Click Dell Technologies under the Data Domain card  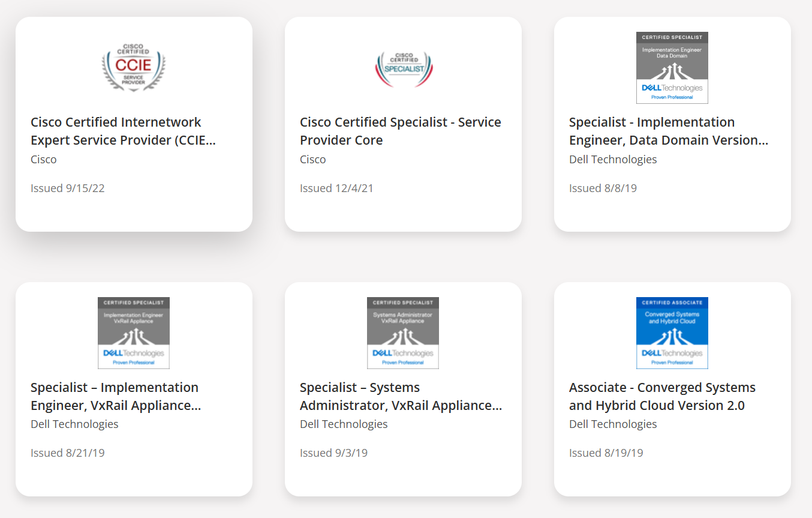(613, 160)
